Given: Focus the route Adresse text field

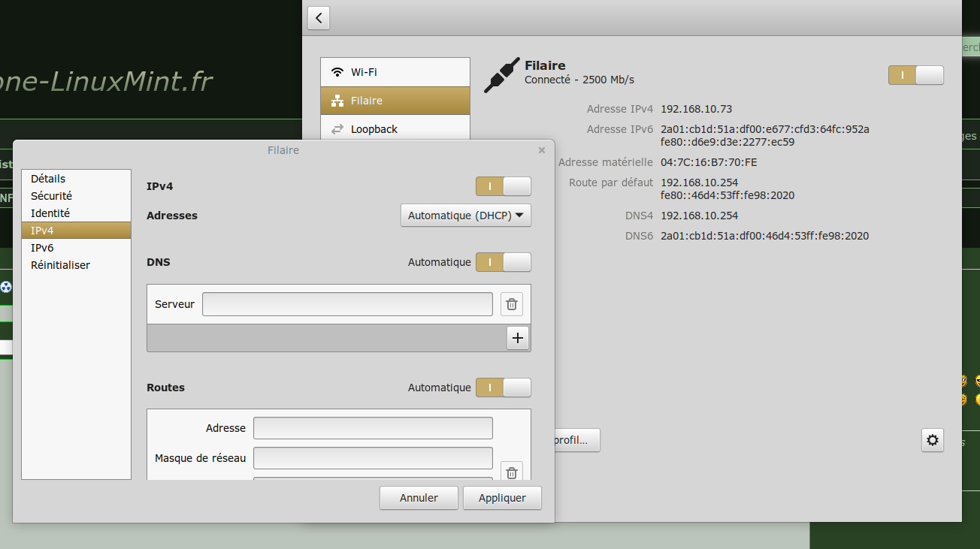Looking at the screenshot, I should [x=373, y=428].
